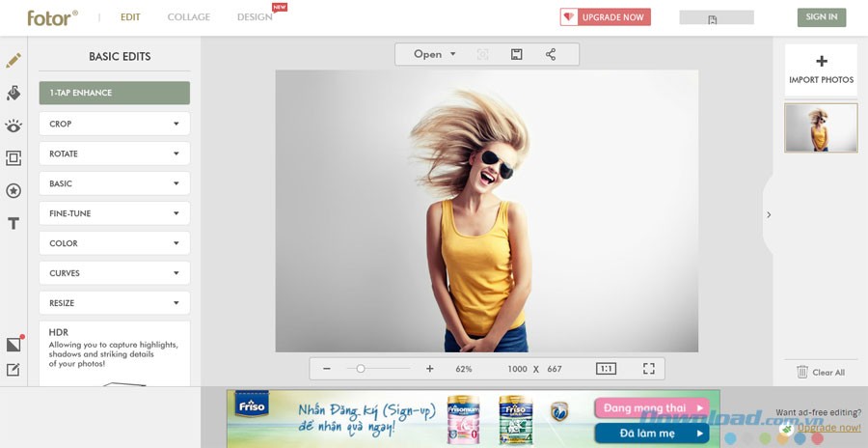The height and width of the screenshot is (448, 868).
Task: Expand the Crop section
Action: 115,124
